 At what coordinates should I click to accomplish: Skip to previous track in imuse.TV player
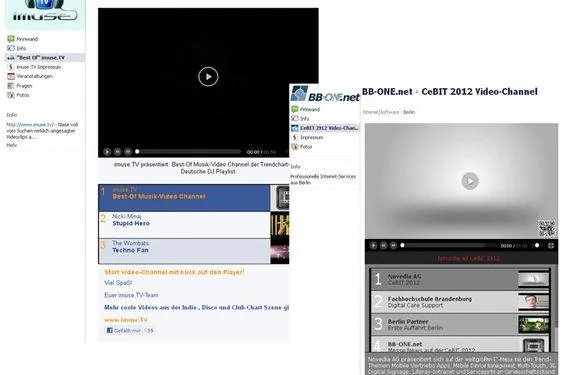pos(117,152)
